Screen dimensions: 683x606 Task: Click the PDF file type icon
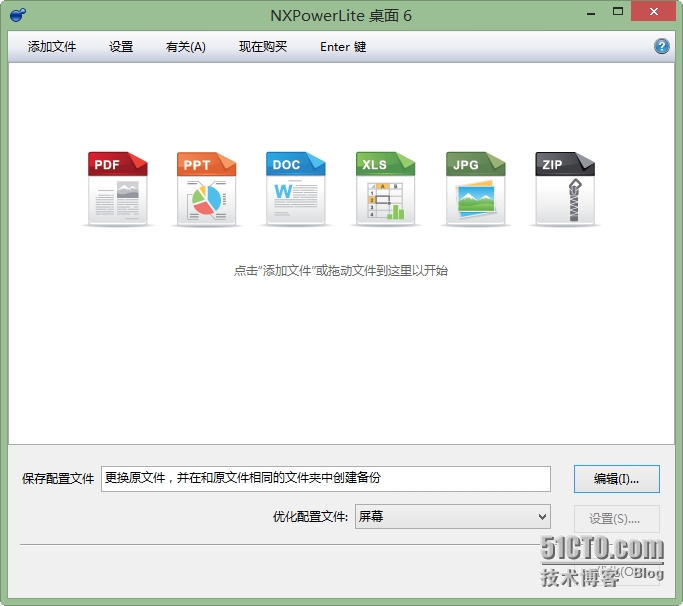118,188
